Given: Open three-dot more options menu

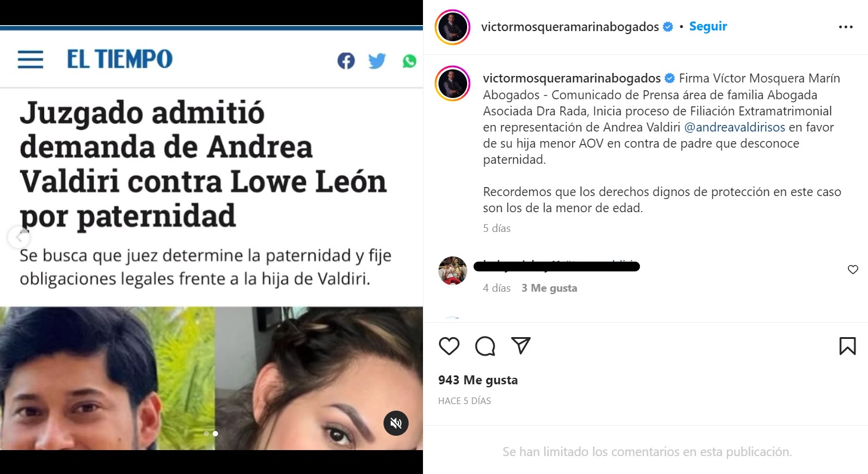Looking at the screenshot, I should [845, 27].
